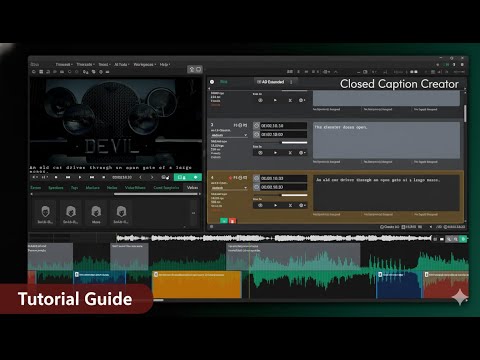
Task: Switch to the Voices tab
Action: click(192, 188)
